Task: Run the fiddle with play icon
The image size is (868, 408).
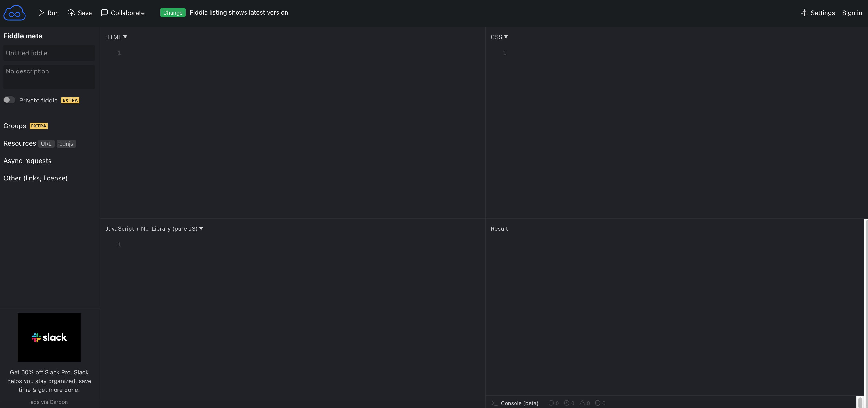Action: (41, 13)
